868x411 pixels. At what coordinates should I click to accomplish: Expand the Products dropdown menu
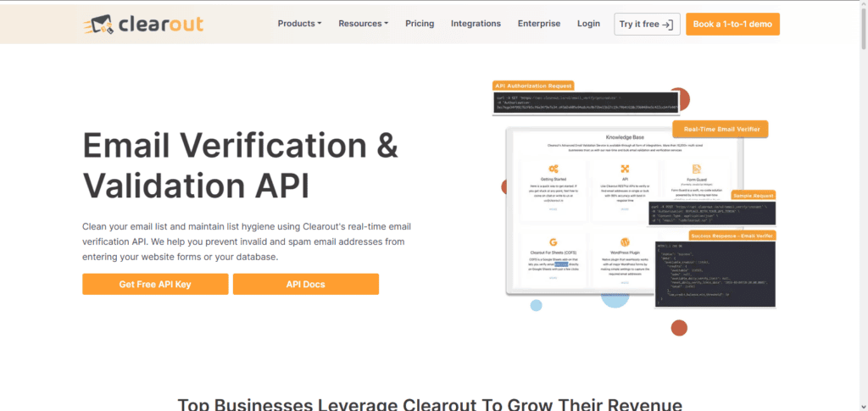pos(299,24)
